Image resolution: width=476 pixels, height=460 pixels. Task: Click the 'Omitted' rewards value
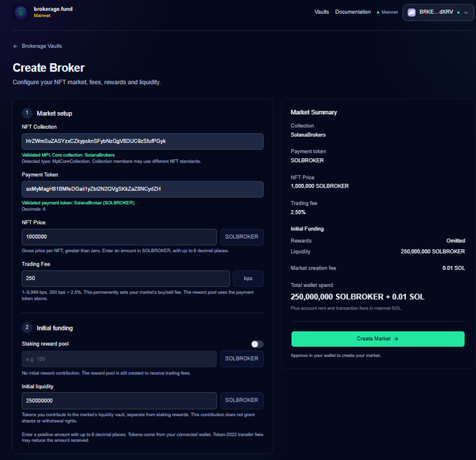click(x=456, y=241)
